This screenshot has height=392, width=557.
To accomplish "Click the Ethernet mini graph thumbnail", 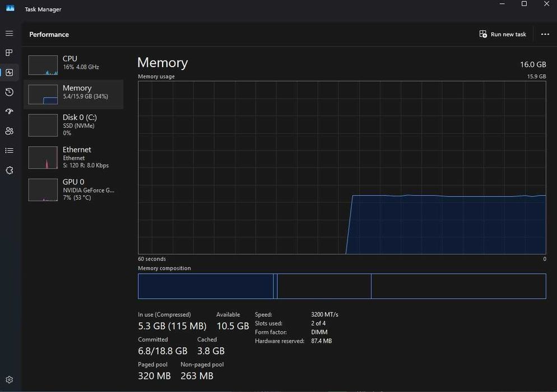I will pos(43,157).
